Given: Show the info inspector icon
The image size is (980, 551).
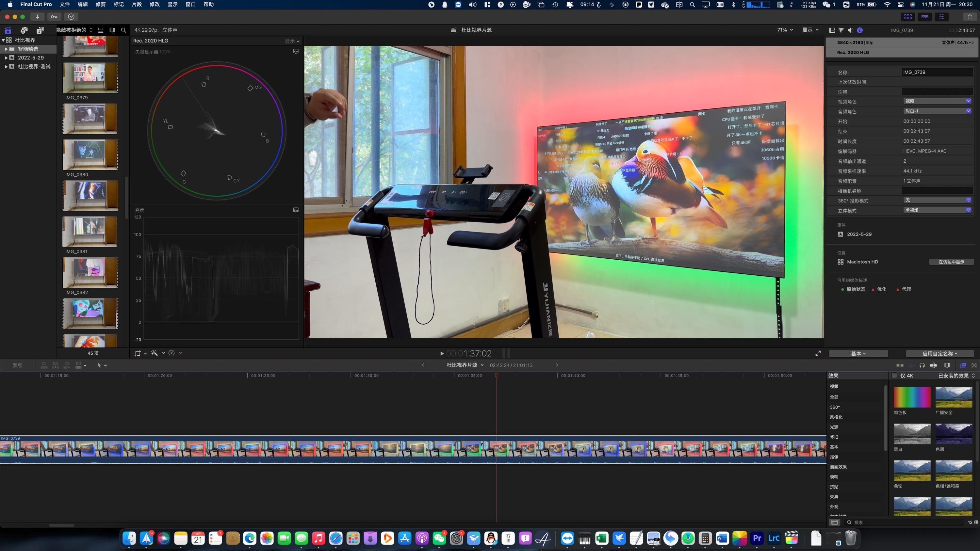Looking at the screenshot, I should tap(859, 30).
